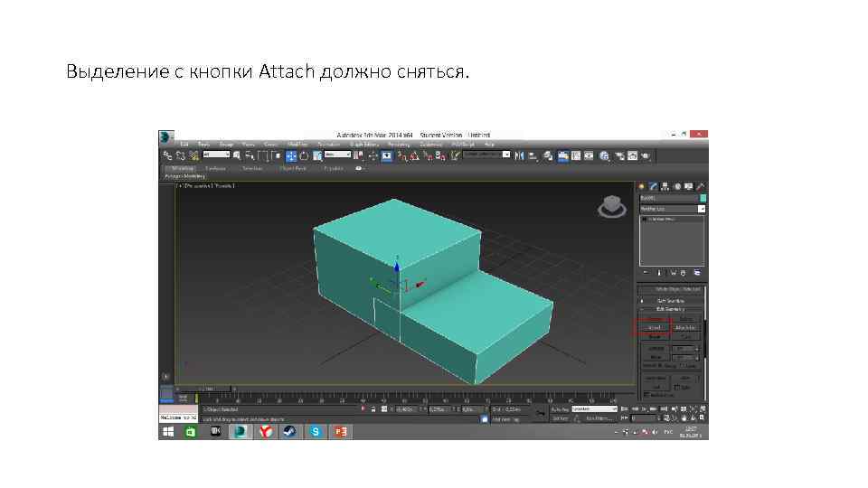This screenshot has width=868, height=488.
Task: Collapse the Edit Geometry rollout
Action: click(x=670, y=309)
